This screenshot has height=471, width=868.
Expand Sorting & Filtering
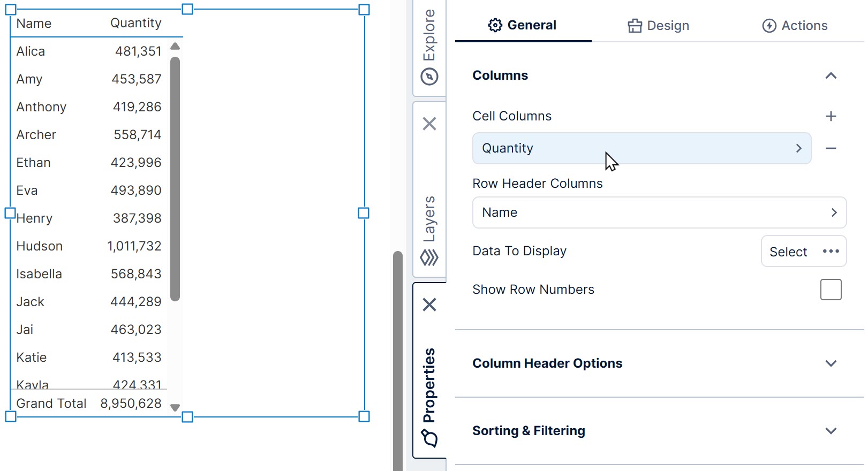831,431
